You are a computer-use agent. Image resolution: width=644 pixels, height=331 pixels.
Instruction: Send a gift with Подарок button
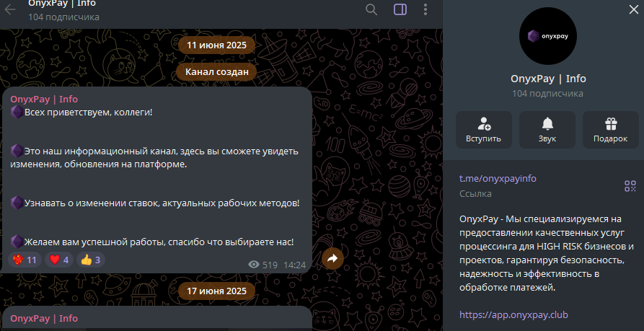tap(610, 130)
